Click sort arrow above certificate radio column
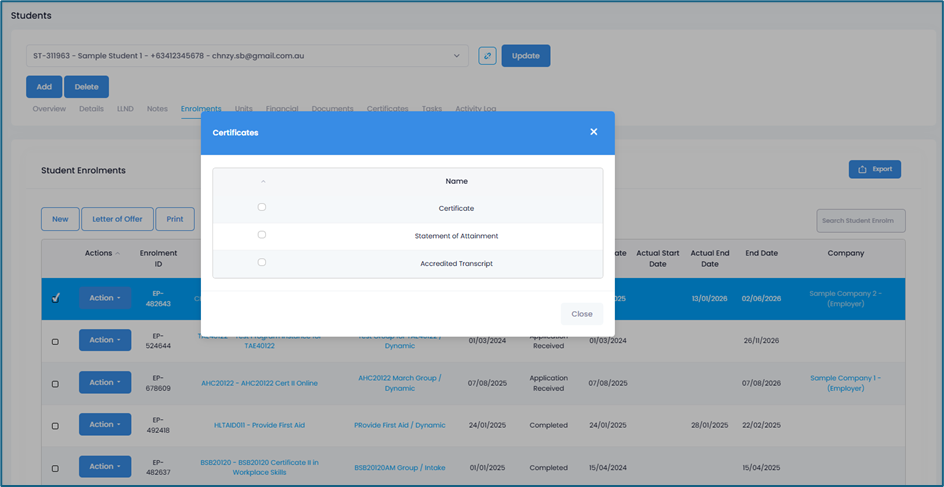This screenshot has height=487, width=944. coord(262,182)
